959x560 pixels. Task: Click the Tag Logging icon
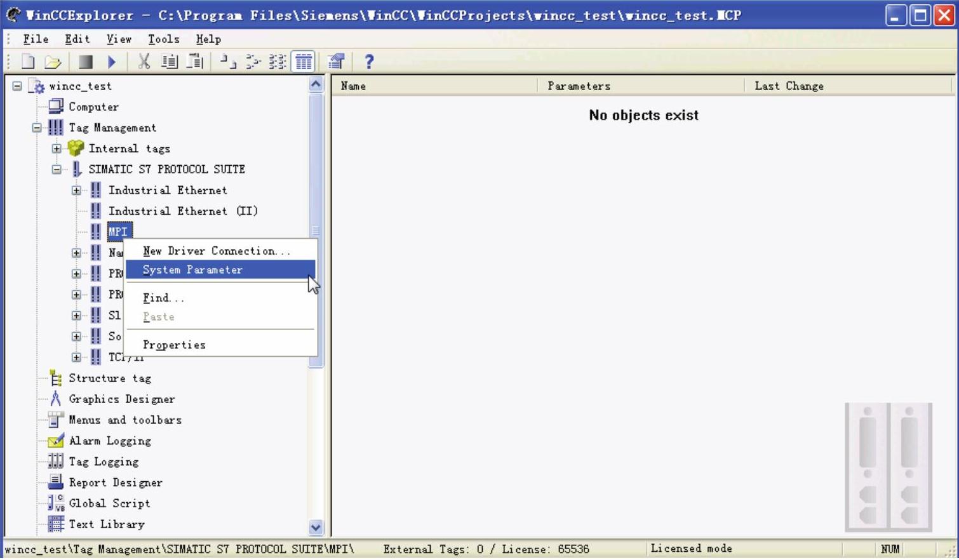point(56,462)
